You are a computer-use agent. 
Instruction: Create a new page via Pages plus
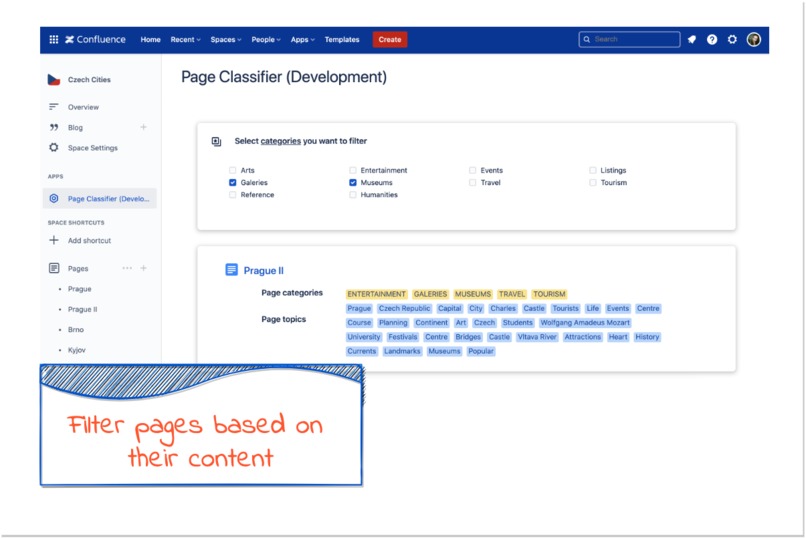coord(143,268)
